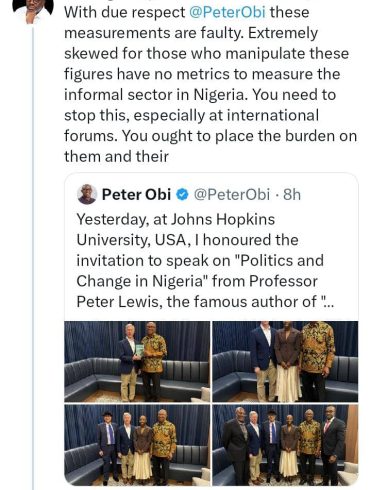Open the tweet author's profile avatar
Screen dimensions: 370x490
click(x=33, y=10)
